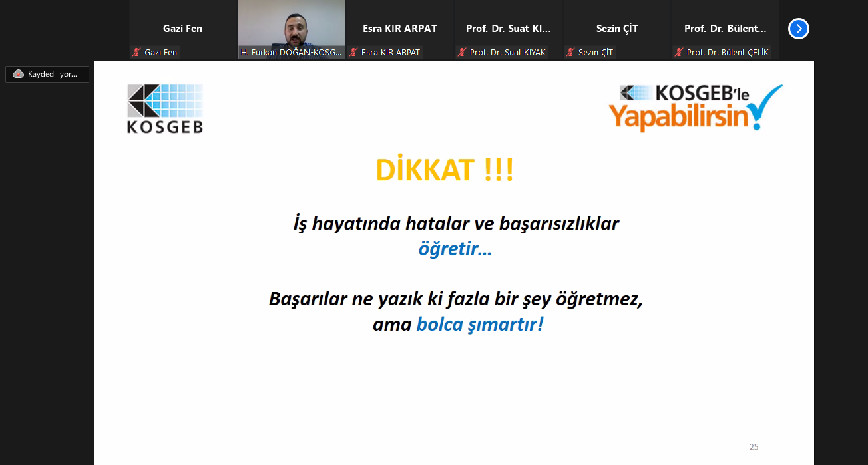Click the cloud recording icon
Image resolution: width=868 pixels, height=465 pixels.
coord(18,74)
